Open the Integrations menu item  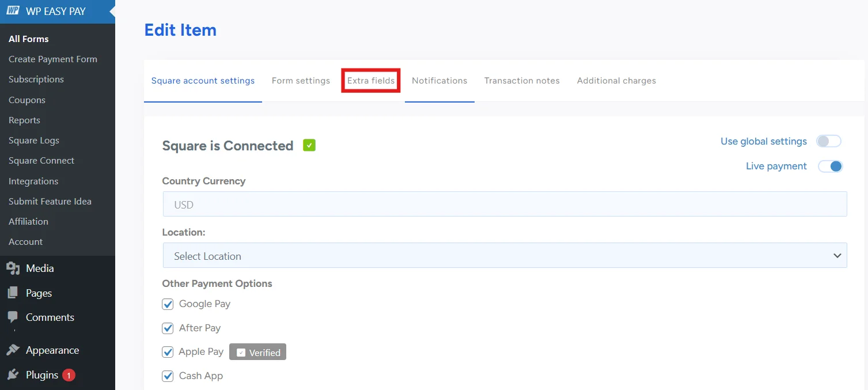(33, 181)
